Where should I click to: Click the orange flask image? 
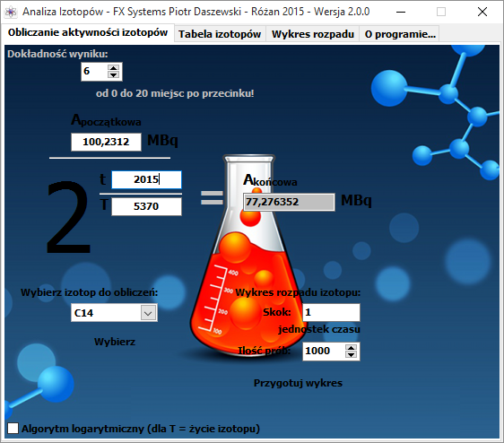248,256
